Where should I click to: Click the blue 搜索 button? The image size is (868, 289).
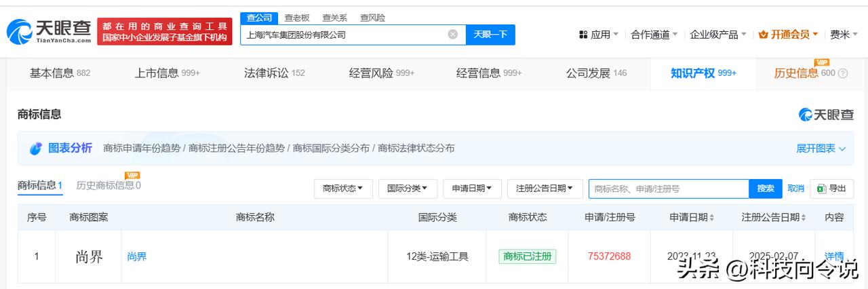[766, 189]
